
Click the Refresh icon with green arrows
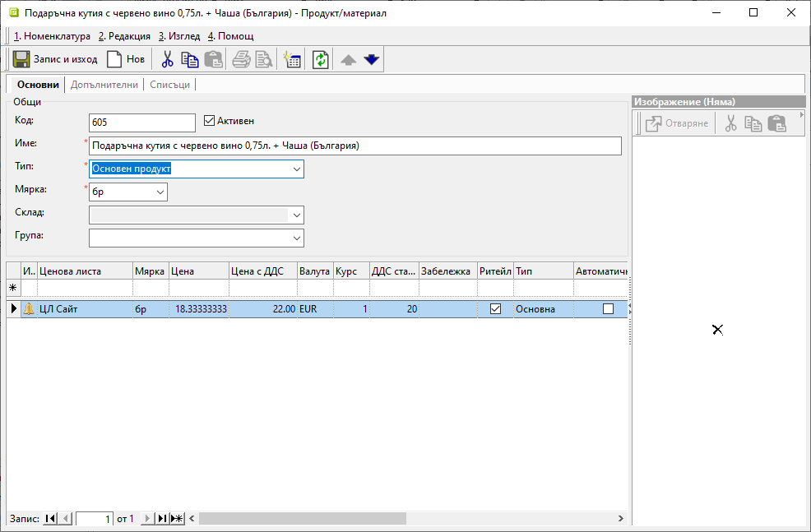[320, 59]
